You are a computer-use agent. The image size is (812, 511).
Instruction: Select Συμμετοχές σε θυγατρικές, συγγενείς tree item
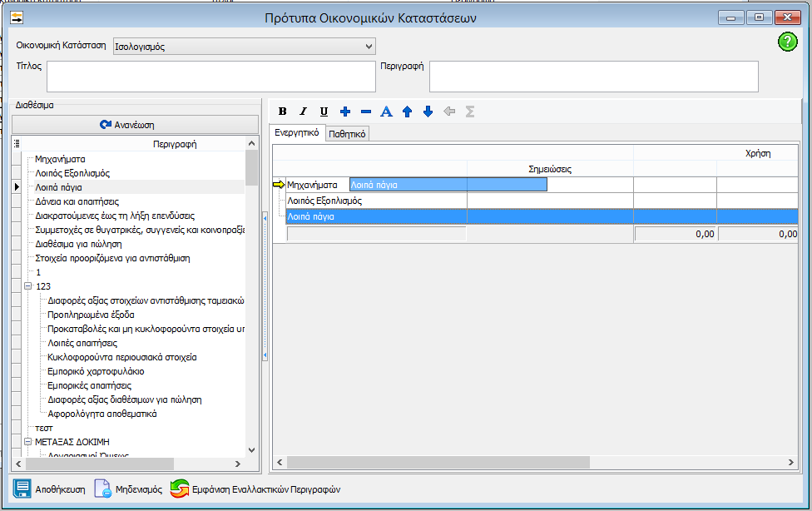[140, 230]
